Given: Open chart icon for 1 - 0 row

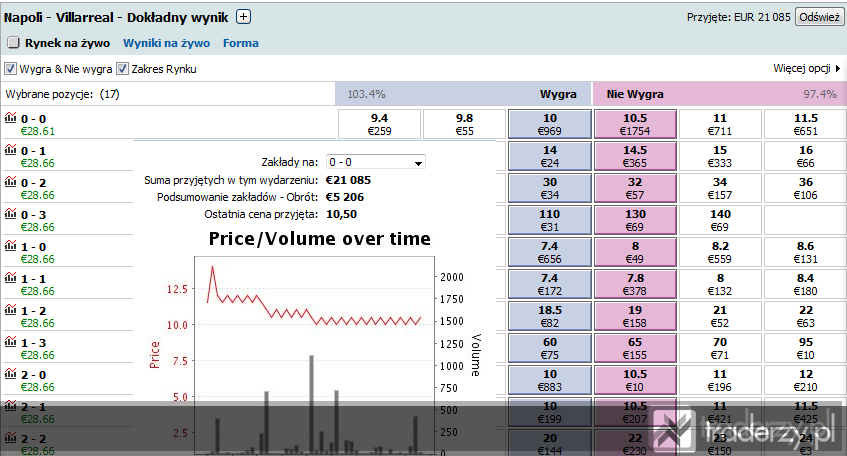Looking at the screenshot, I should click(x=10, y=245).
